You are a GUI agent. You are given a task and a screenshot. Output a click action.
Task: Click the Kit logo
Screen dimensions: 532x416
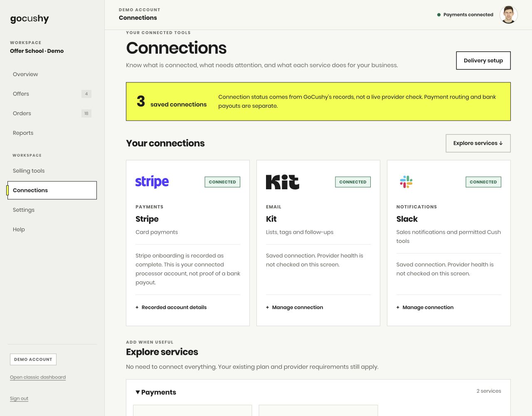(x=283, y=182)
